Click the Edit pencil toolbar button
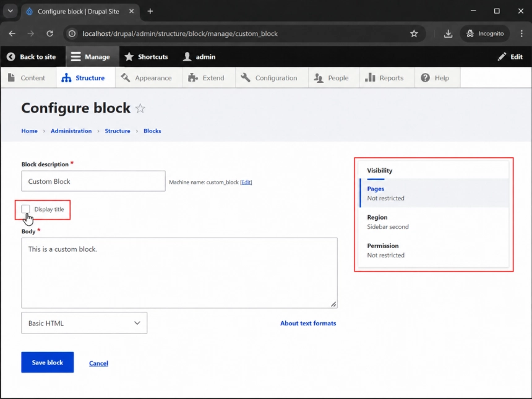This screenshot has height=399, width=532. pyautogui.click(x=510, y=57)
